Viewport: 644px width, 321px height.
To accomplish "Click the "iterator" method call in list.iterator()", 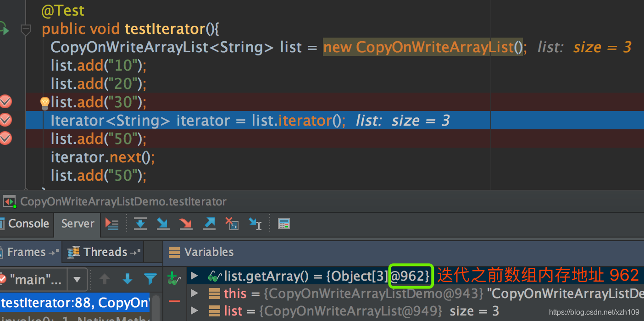I will pyautogui.click(x=305, y=121).
